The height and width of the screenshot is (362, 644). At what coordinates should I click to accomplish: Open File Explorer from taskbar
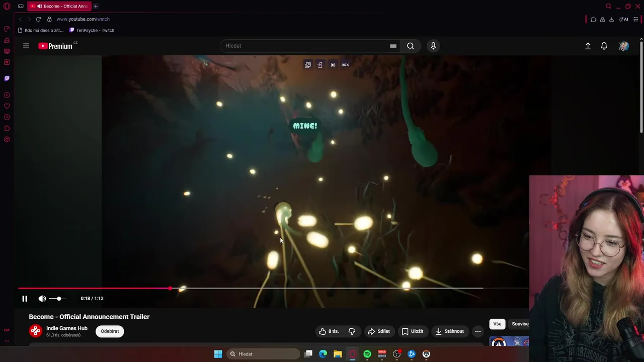click(338, 354)
